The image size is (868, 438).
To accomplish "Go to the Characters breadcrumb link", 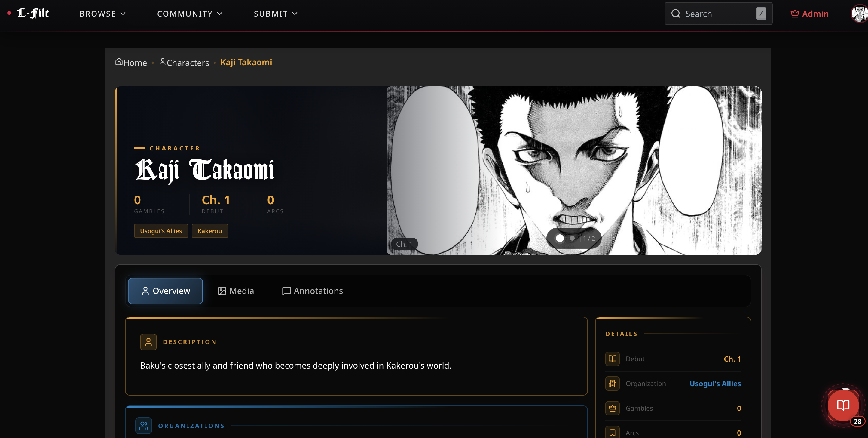I will (184, 62).
